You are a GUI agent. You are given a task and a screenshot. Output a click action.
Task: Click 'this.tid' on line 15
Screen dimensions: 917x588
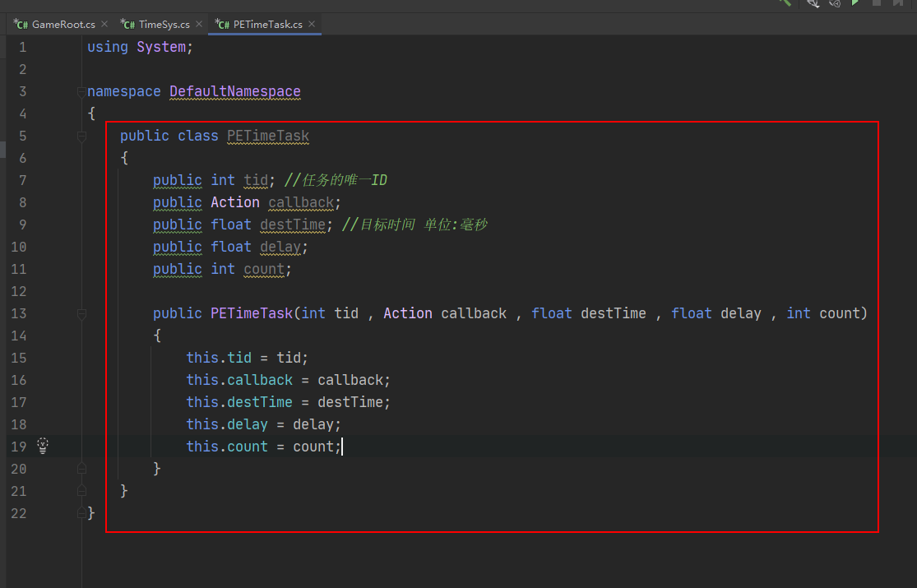[x=219, y=358]
